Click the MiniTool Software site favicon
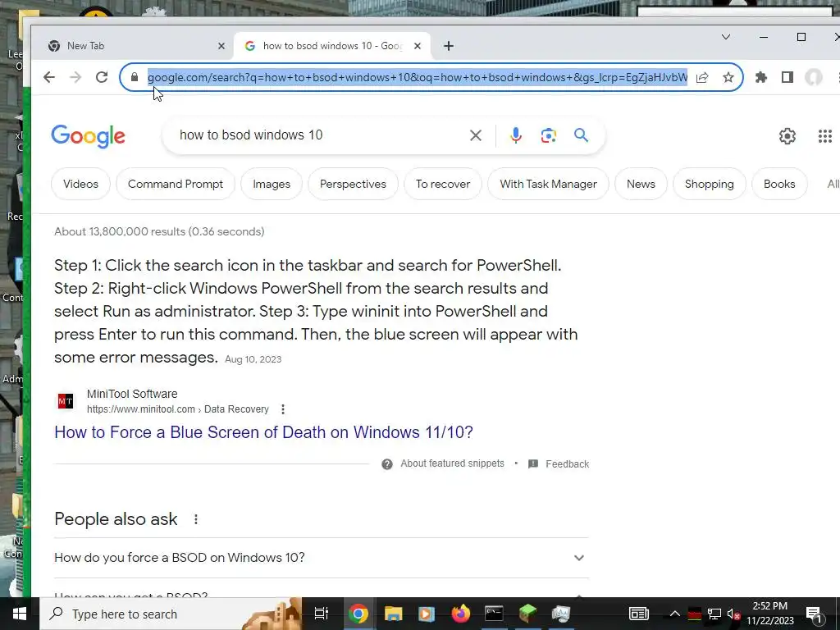This screenshot has height=630, width=840. 66,400
